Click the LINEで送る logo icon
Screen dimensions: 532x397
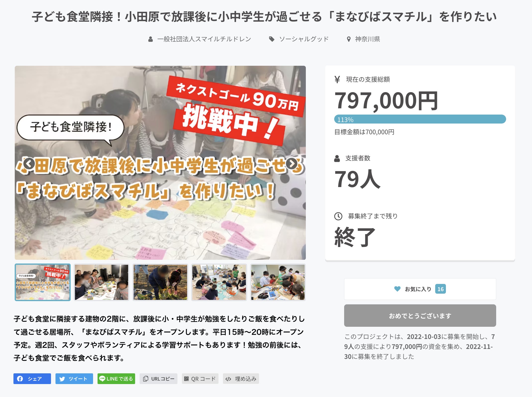(x=102, y=378)
